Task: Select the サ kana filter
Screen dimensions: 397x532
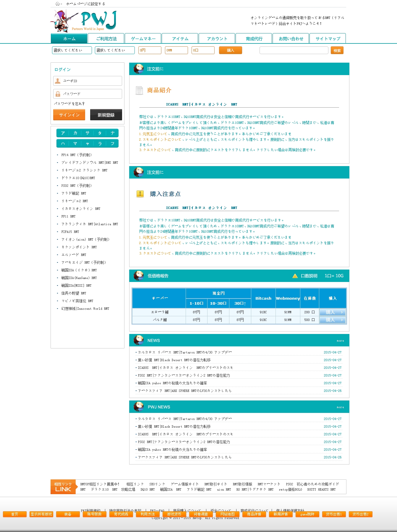Action: coord(87,133)
